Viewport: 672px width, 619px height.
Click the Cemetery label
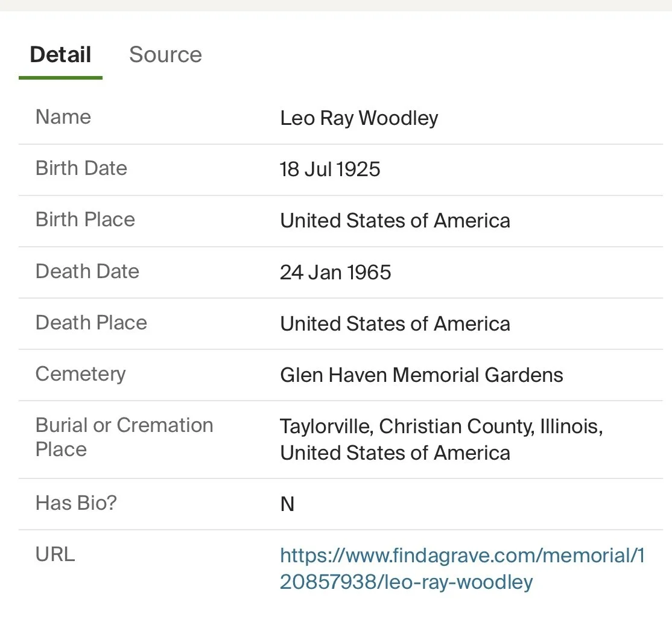81,373
